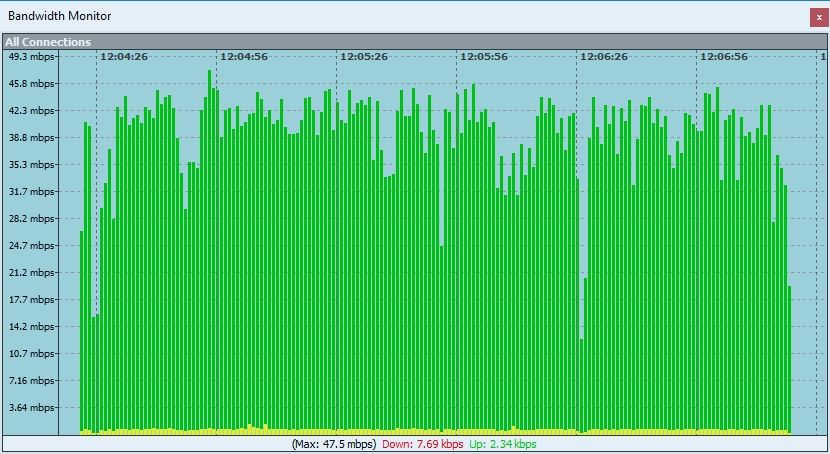Click the Max: 47.5 mbps status text

pyautogui.click(x=334, y=444)
